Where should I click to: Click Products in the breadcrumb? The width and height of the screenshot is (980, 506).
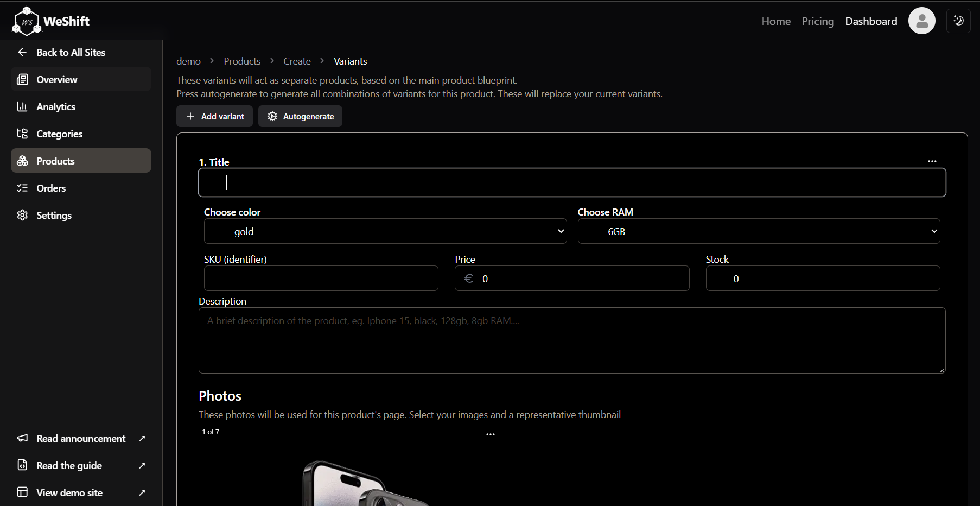(x=242, y=61)
